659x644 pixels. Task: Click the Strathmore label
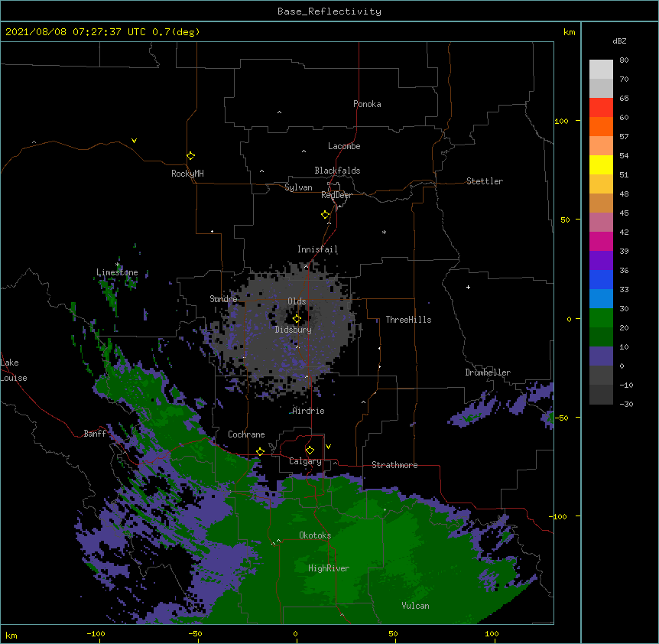click(x=394, y=465)
